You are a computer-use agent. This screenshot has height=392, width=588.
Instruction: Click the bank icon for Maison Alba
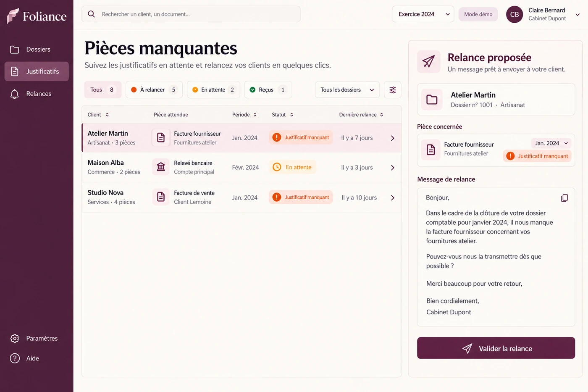click(x=161, y=167)
